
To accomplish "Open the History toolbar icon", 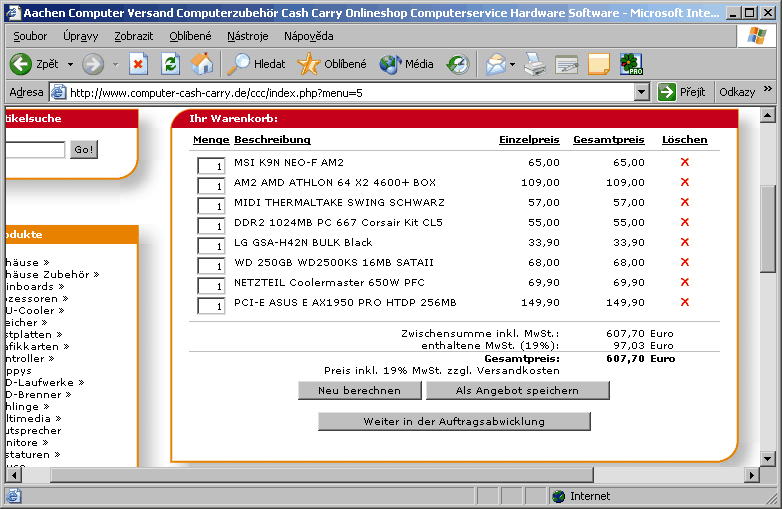I will [x=458, y=64].
